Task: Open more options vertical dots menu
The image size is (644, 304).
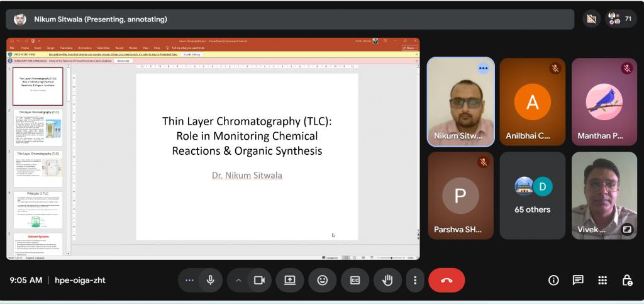Action: 414,280
